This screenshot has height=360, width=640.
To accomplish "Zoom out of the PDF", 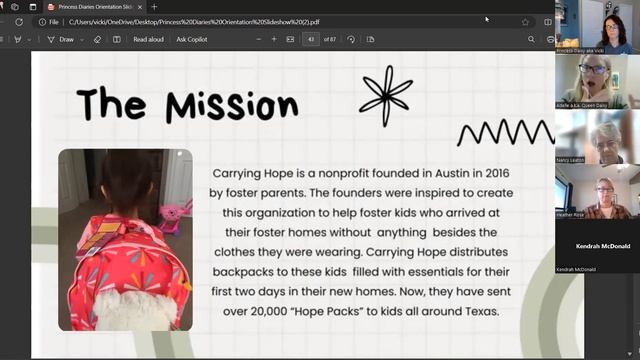I will (258, 39).
